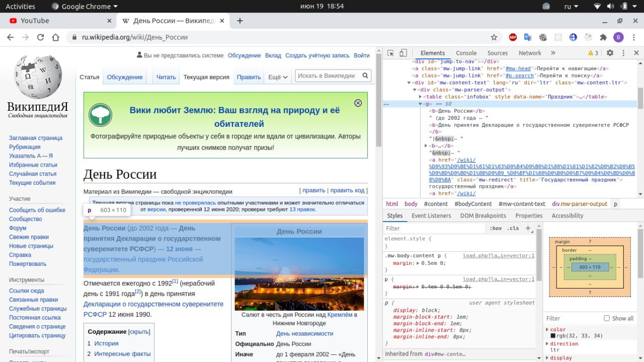Switch to the Console tab

click(x=466, y=53)
